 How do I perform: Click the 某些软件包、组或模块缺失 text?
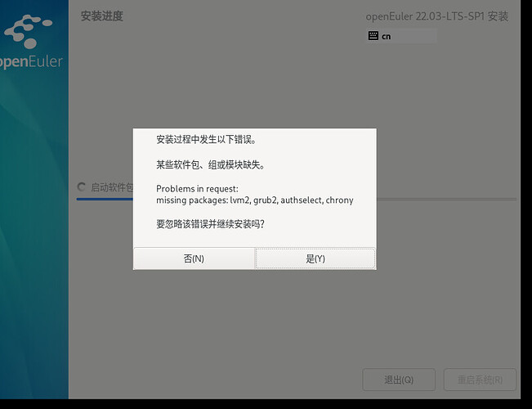pos(210,164)
